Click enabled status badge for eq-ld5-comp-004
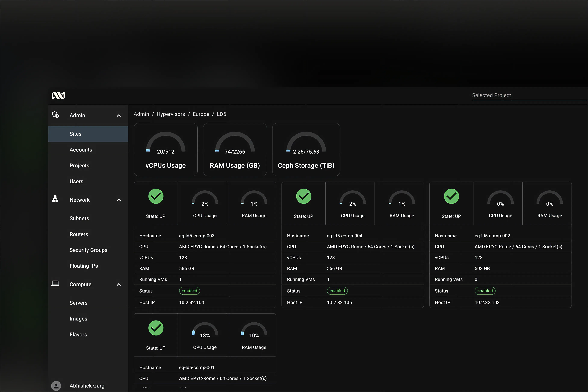 pyautogui.click(x=337, y=291)
